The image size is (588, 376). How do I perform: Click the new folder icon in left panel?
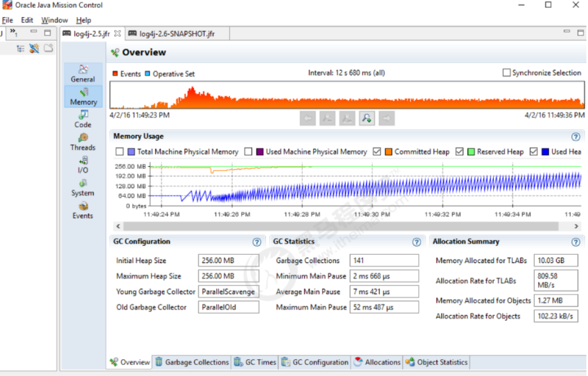click(x=48, y=48)
